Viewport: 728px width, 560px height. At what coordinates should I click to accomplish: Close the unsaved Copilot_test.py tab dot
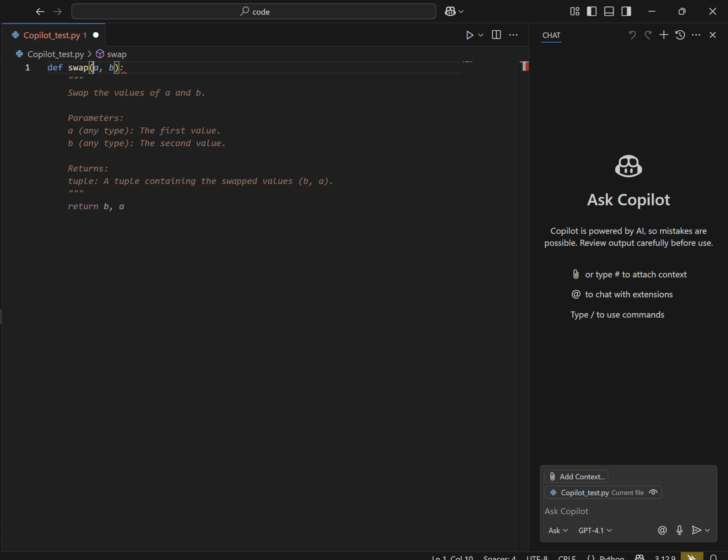click(96, 35)
